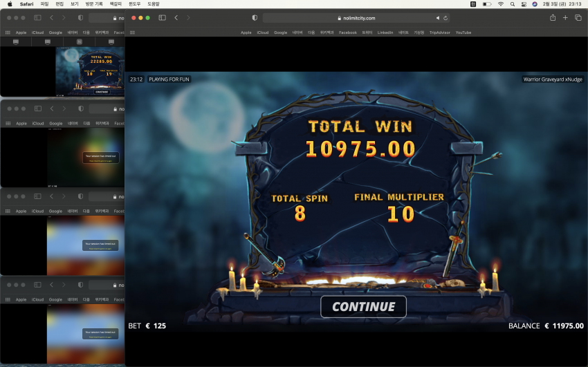Go forward in the front Safari window
Screen dimensions: 588x367
click(188, 17)
